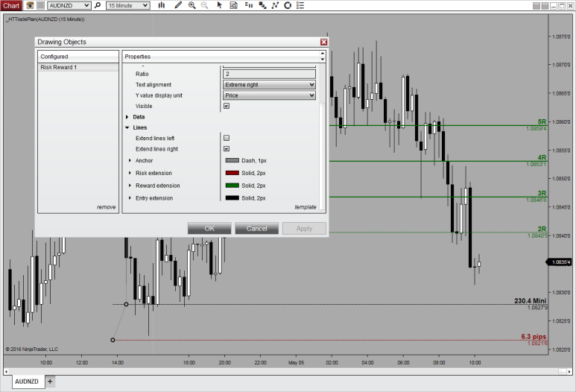Click the 1.0835'4 current price marker

tap(560, 262)
